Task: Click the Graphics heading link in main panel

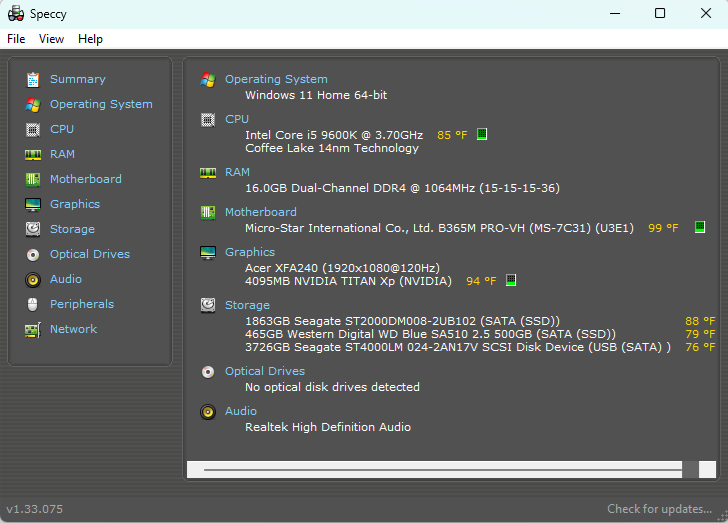Action: [250, 252]
